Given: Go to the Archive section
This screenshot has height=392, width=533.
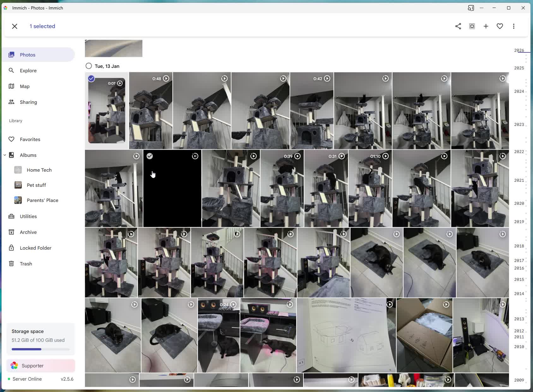Looking at the screenshot, I should (x=28, y=232).
